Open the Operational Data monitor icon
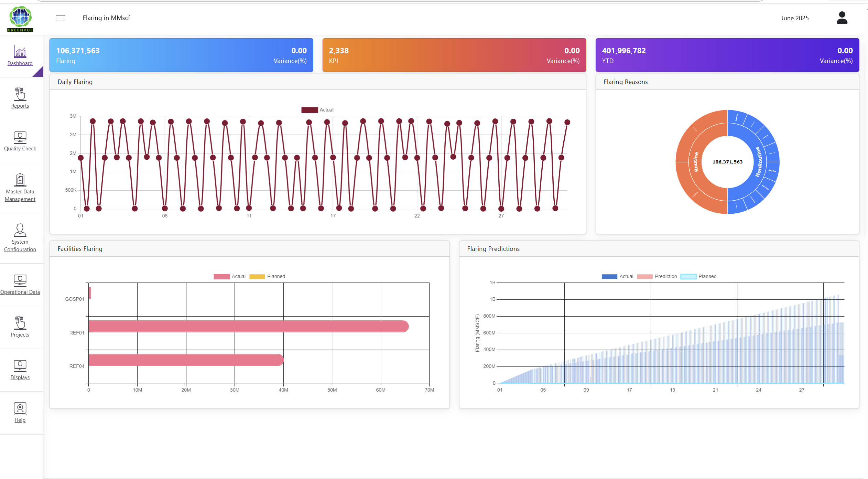The height and width of the screenshot is (479, 868). (20, 280)
